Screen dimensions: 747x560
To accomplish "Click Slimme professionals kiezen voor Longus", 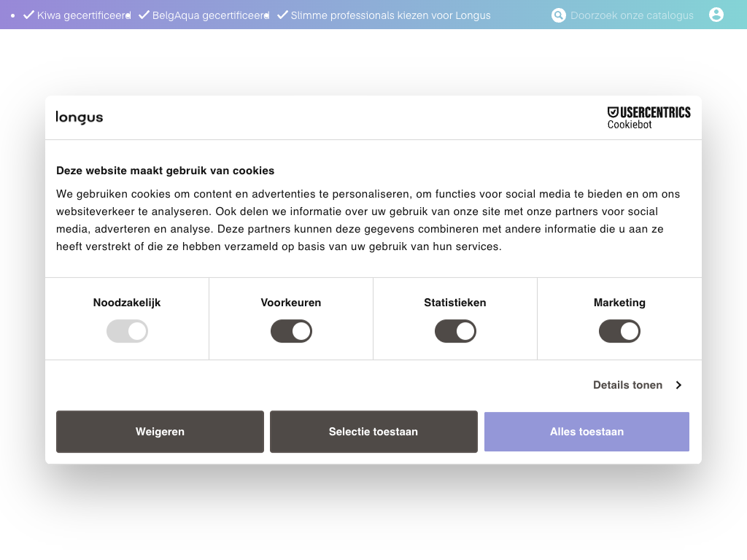I will pyautogui.click(x=390, y=15).
